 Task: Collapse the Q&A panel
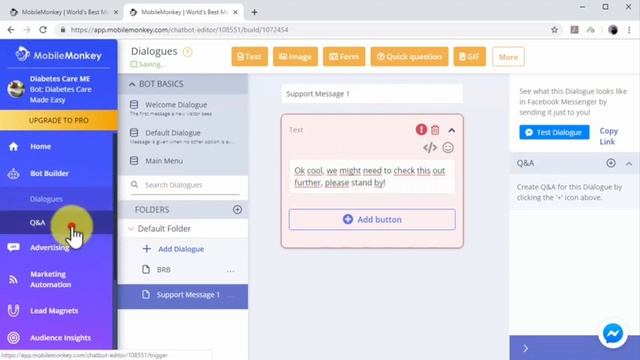pyautogui.click(x=629, y=164)
